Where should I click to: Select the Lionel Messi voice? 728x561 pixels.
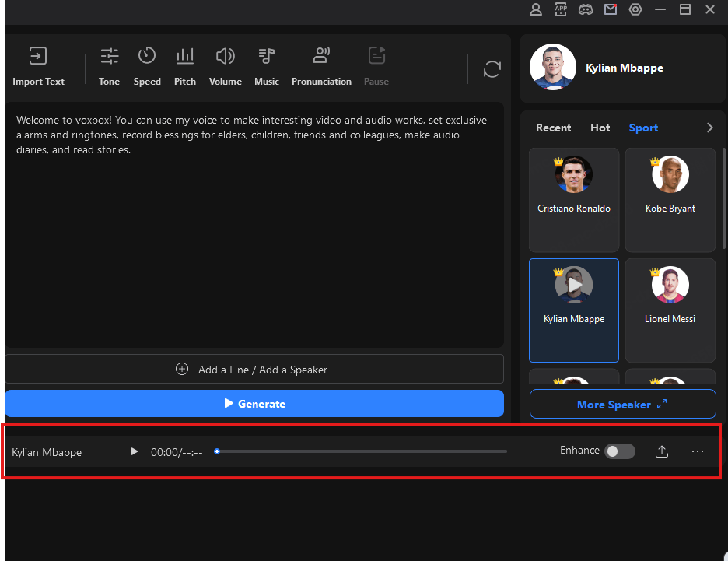(x=670, y=310)
